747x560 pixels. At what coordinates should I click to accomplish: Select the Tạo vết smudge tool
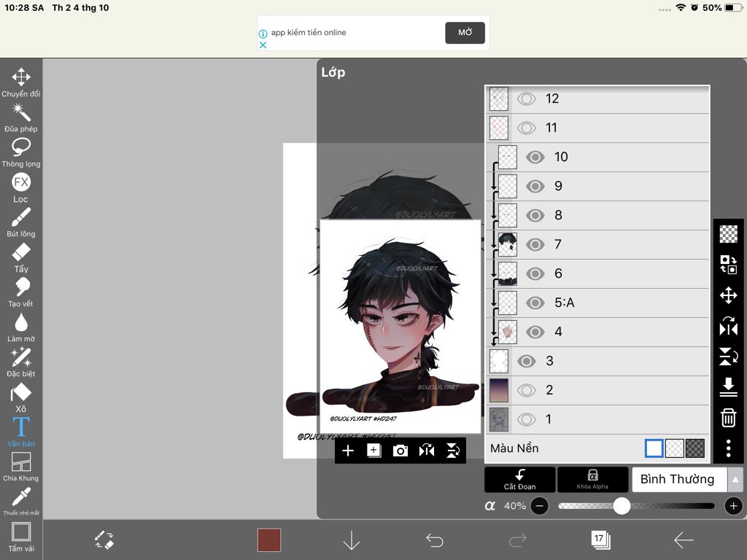(x=21, y=292)
